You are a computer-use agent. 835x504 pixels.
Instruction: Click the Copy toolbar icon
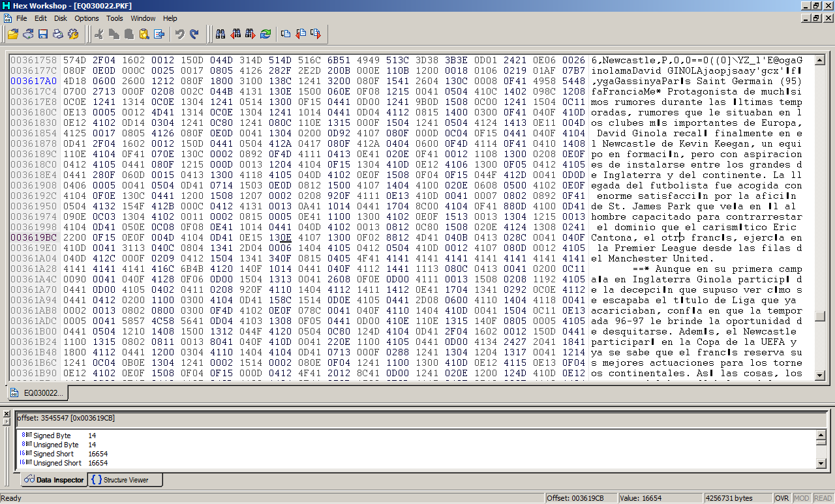pyautogui.click(x=114, y=33)
